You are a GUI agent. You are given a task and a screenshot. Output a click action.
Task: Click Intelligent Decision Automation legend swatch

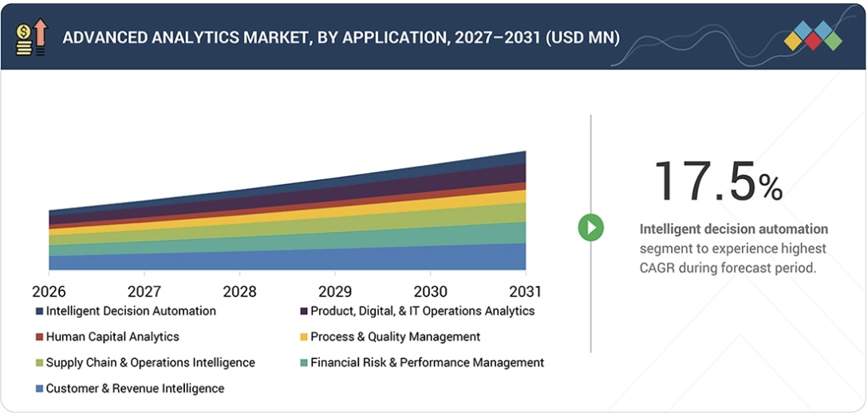39,312
